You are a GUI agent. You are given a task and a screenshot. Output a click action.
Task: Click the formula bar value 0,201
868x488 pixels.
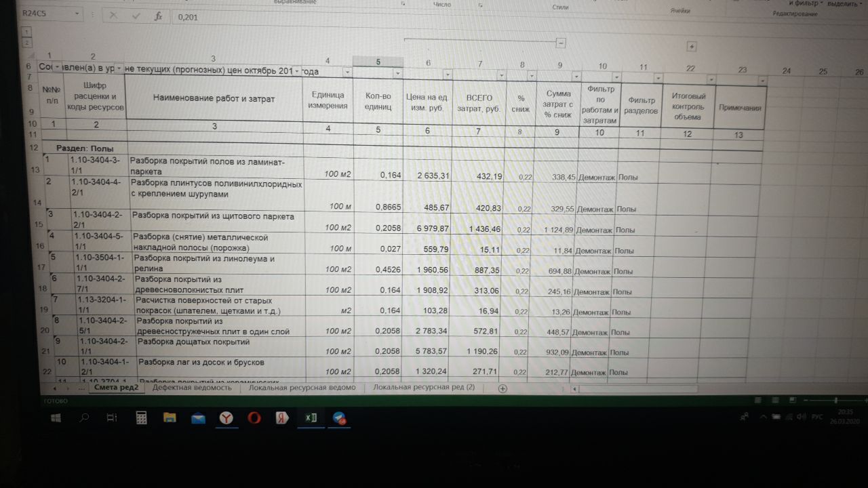pyautogui.click(x=189, y=17)
